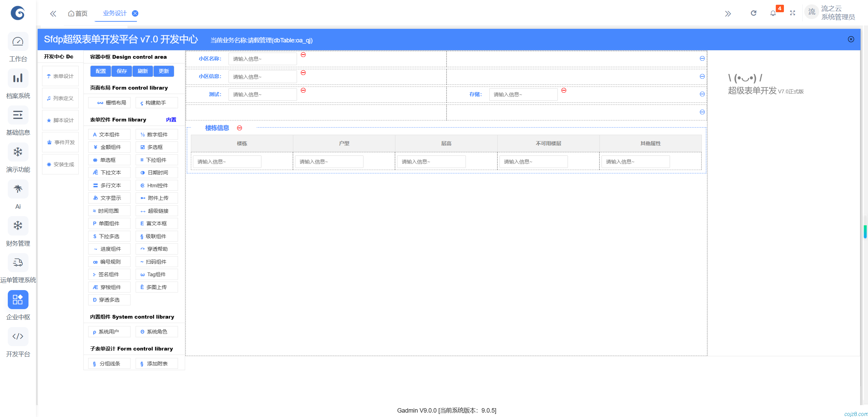This screenshot has height=417, width=868.
Task: Open the 企业中枢 module icon
Action: [x=18, y=300]
